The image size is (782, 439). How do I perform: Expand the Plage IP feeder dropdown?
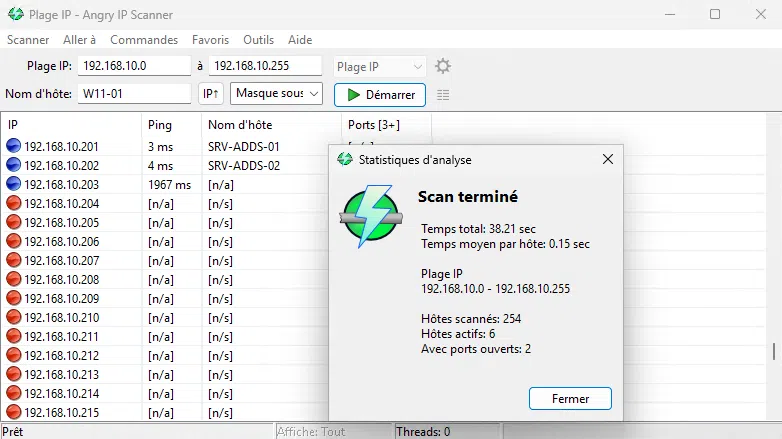coord(380,66)
